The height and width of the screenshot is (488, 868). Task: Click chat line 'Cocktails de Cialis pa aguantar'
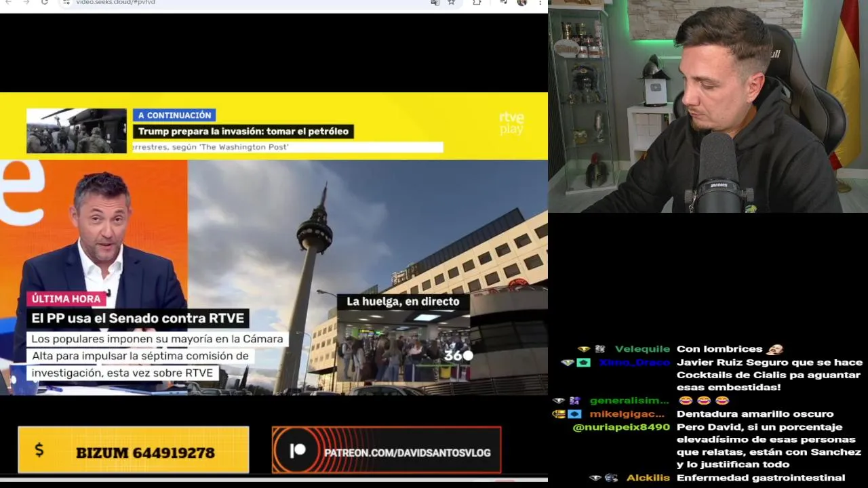pyautogui.click(x=768, y=375)
